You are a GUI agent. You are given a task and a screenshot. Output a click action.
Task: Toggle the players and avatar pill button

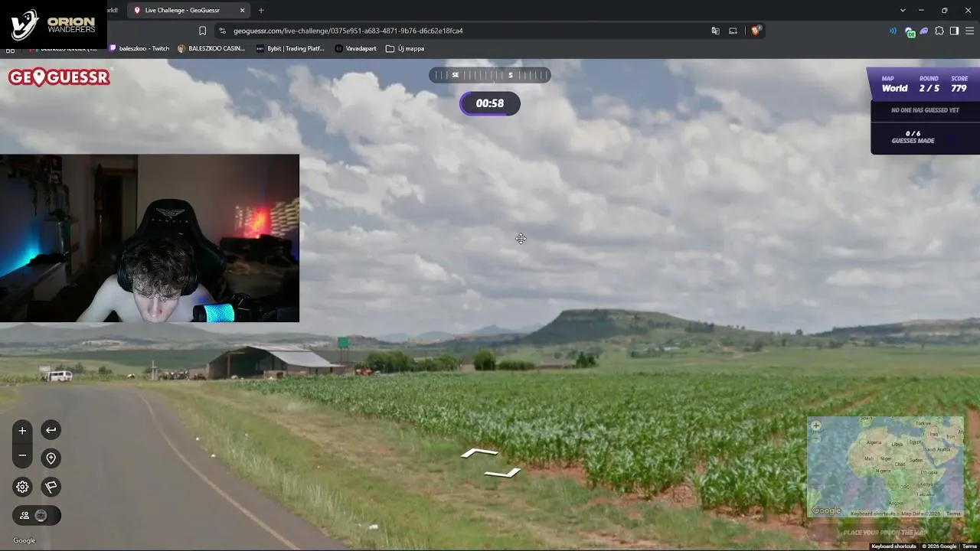pos(36,516)
